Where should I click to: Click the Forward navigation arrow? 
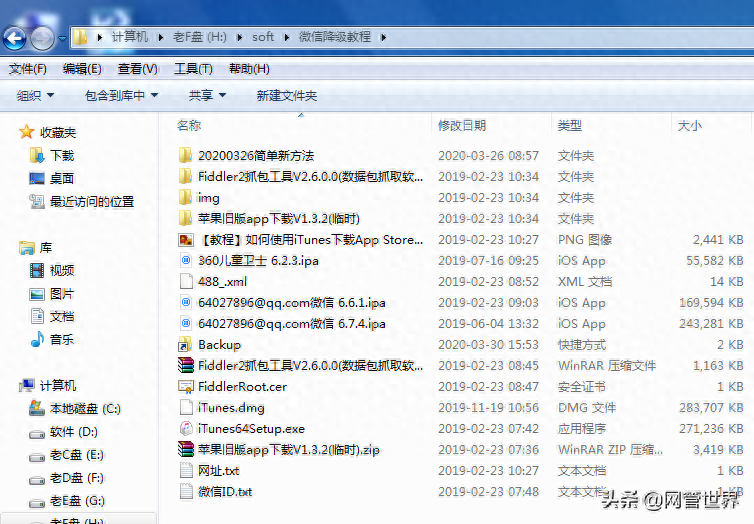pos(42,38)
